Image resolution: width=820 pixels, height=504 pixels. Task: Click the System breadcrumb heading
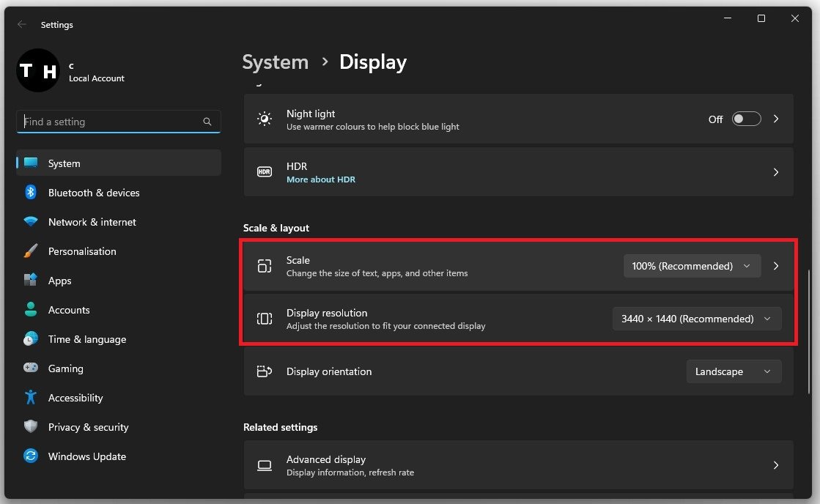click(x=275, y=62)
